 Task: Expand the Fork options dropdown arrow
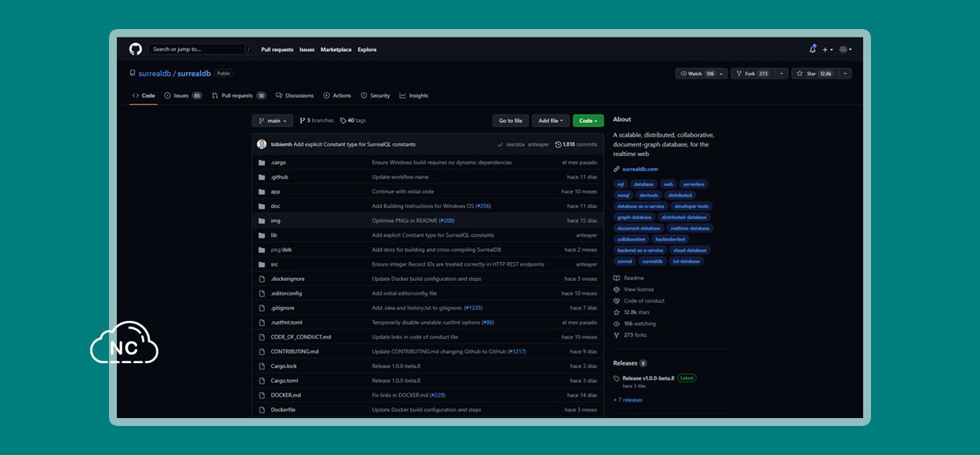(782, 74)
